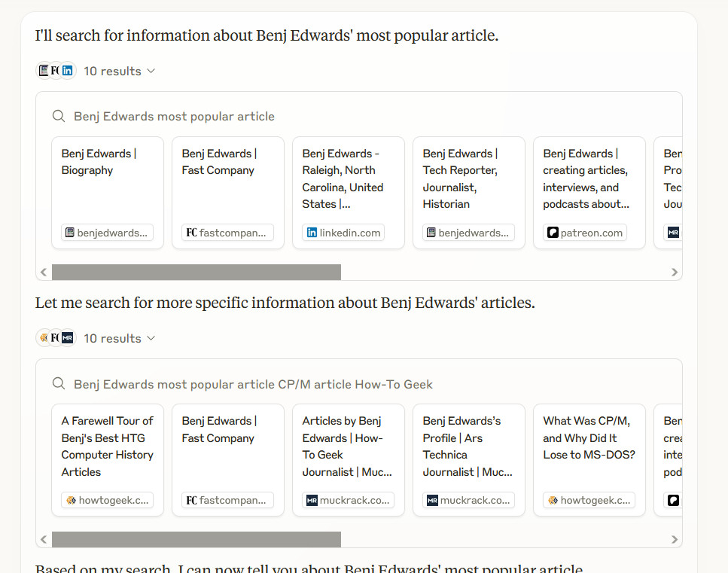The image size is (728, 573).
Task: Click Fast Company FC icon in first results
Action: coord(191,233)
